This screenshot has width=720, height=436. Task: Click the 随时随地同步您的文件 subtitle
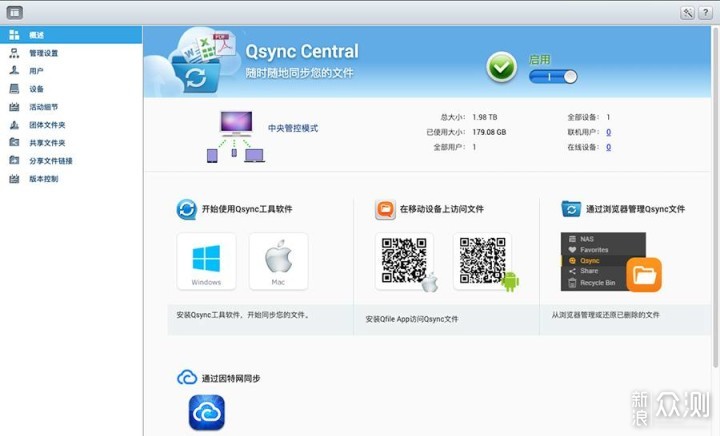point(299,73)
